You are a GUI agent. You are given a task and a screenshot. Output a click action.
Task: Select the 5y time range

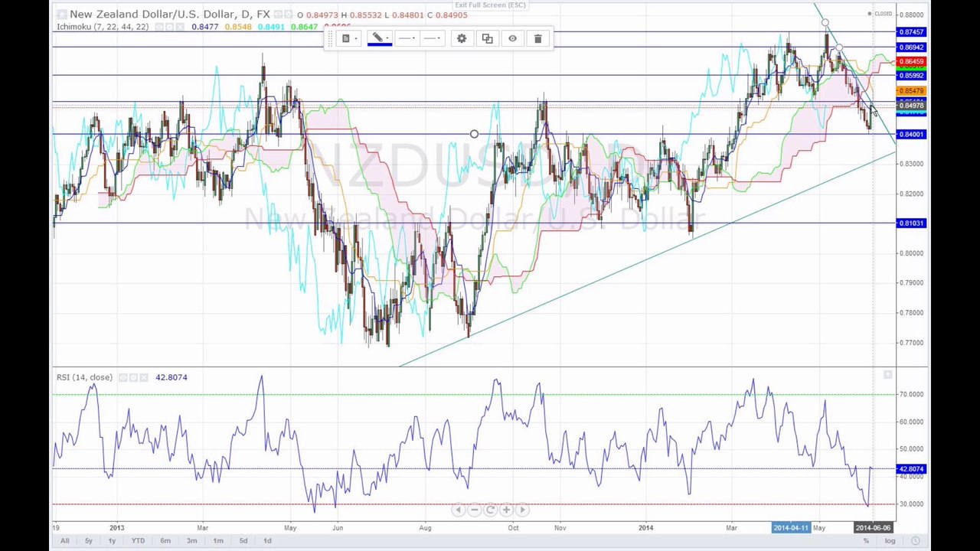88,541
